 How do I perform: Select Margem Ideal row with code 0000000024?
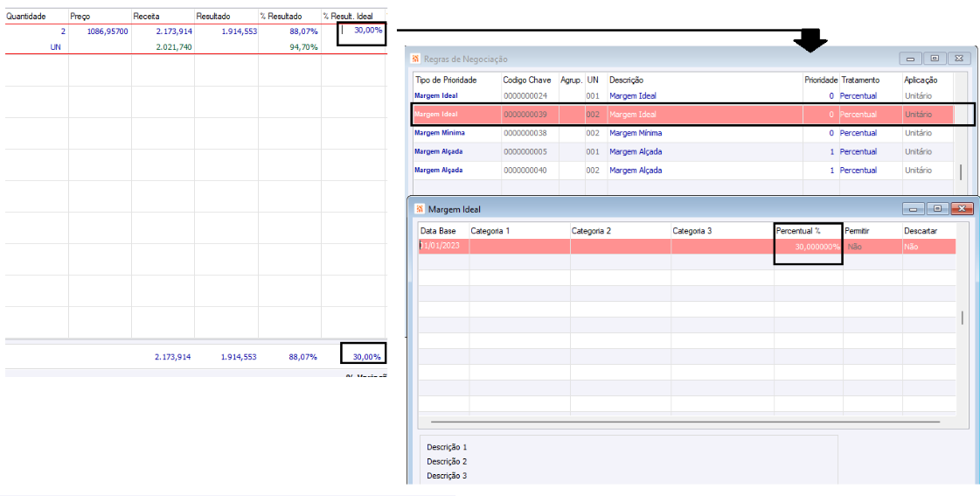683,95
